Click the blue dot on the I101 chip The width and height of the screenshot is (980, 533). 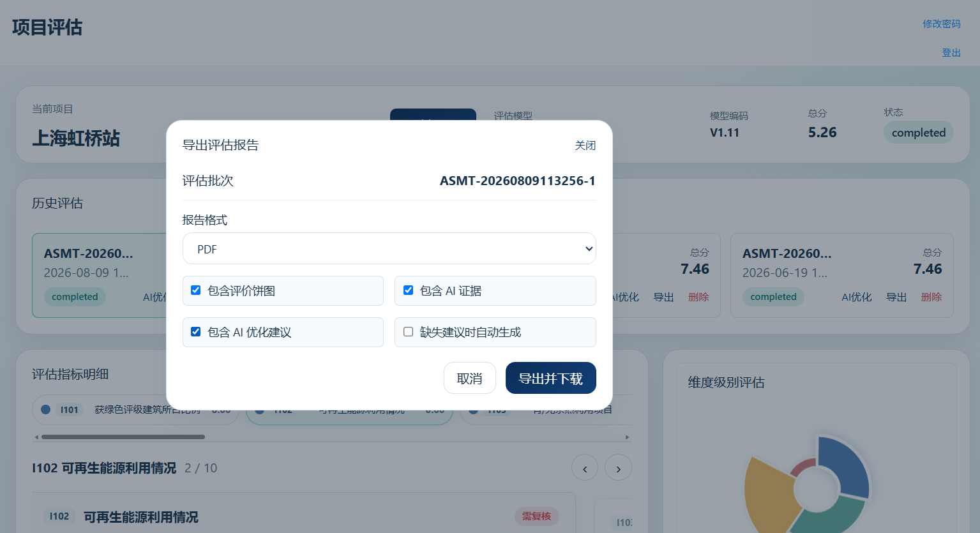click(x=46, y=410)
